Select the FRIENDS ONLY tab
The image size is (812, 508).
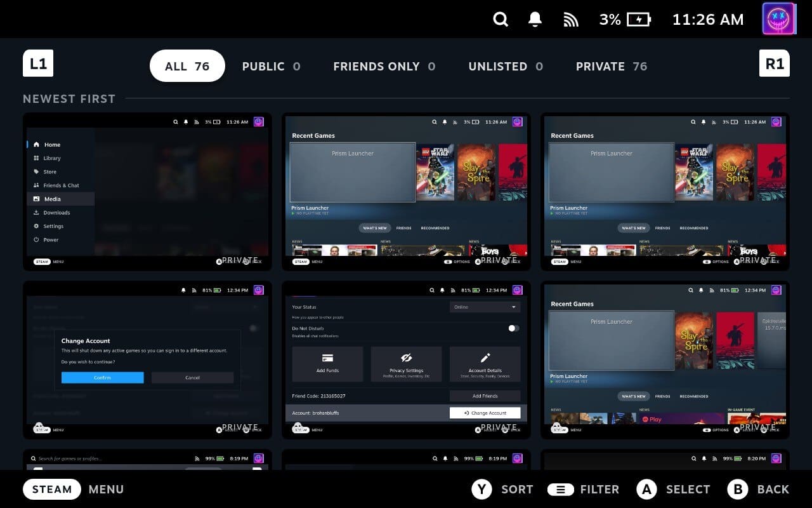tap(384, 66)
